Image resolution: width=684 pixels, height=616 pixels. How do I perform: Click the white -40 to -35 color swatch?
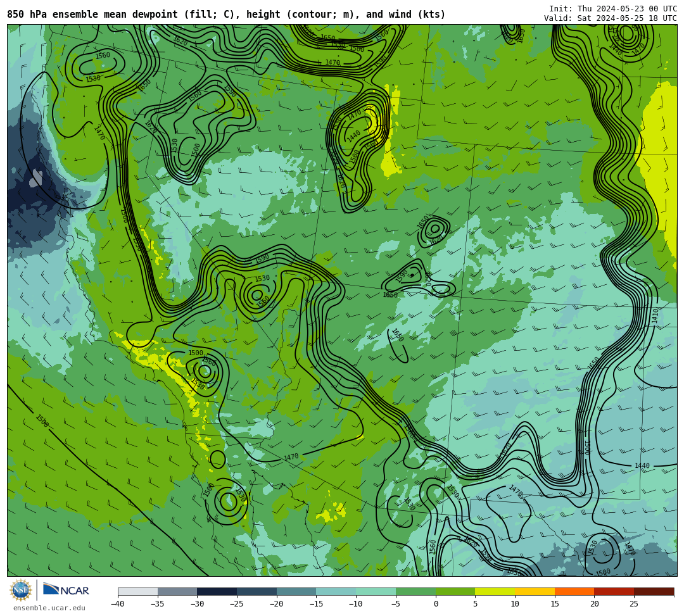(138, 591)
